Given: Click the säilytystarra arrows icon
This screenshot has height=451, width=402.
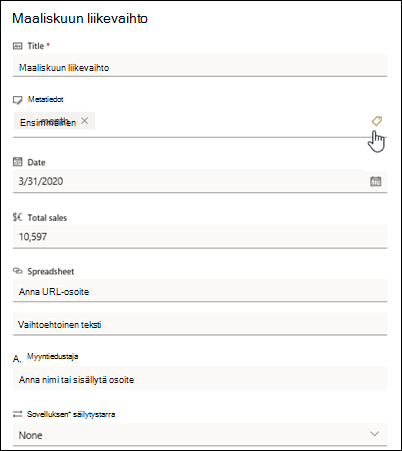Looking at the screenshot, I should [x=17, y=414].
